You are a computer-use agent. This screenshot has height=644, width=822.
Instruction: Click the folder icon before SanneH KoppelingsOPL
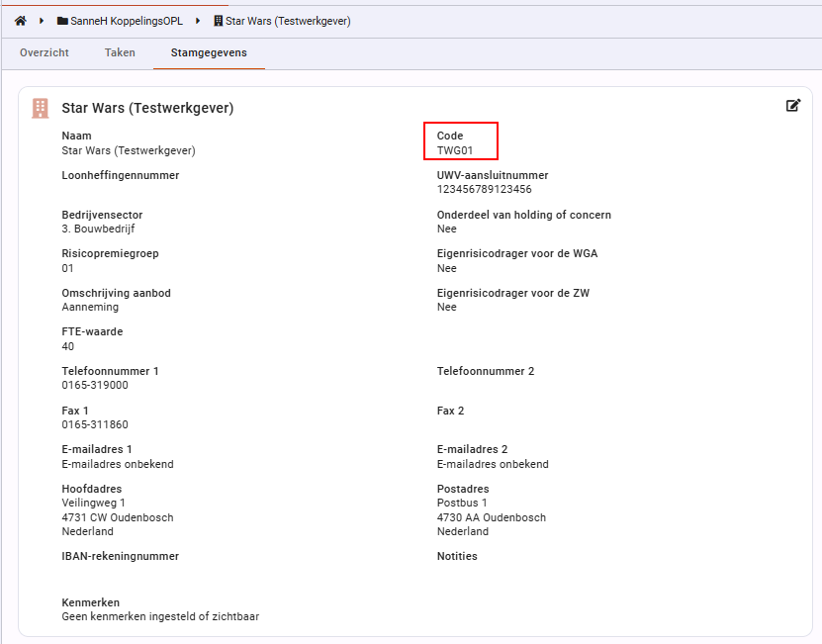(x=62, y=21)
